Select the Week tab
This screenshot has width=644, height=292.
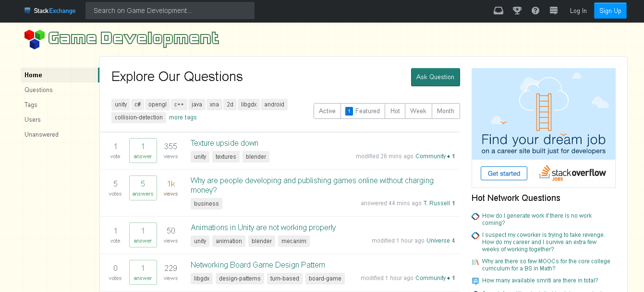point(418,111)
